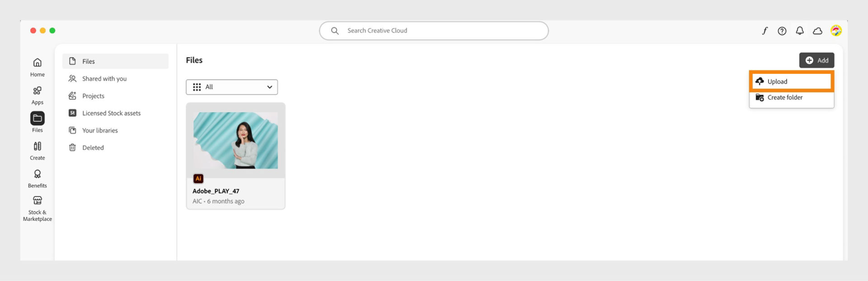Click the upload cloud arrow icon

coord(759,81)
